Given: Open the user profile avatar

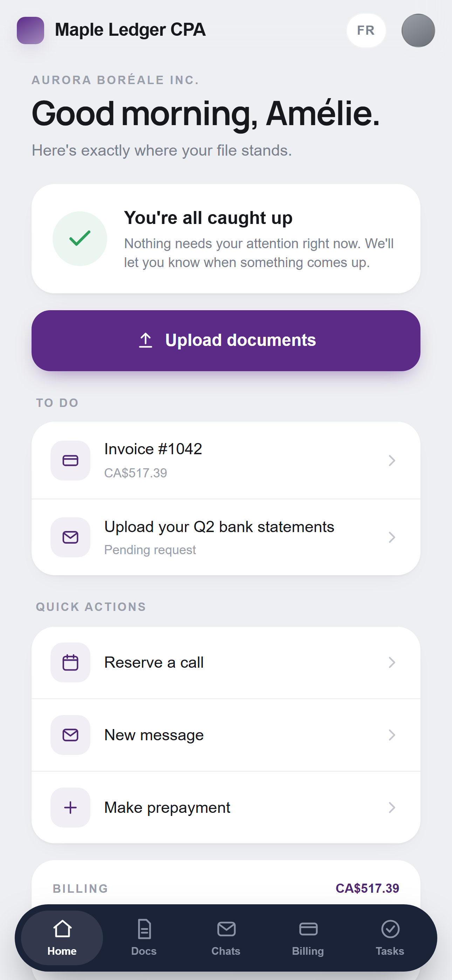Looking at the screenshot, I should 418,30.
